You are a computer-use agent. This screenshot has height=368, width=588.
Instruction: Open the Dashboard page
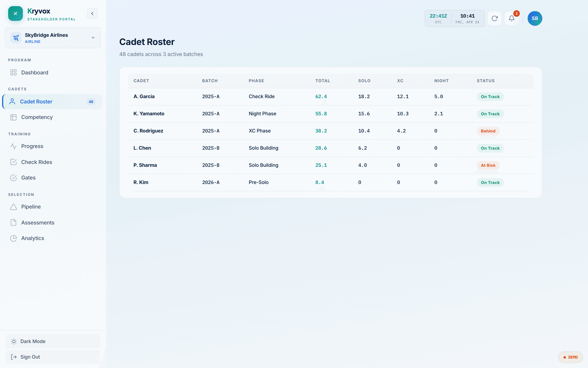[52, 73]
